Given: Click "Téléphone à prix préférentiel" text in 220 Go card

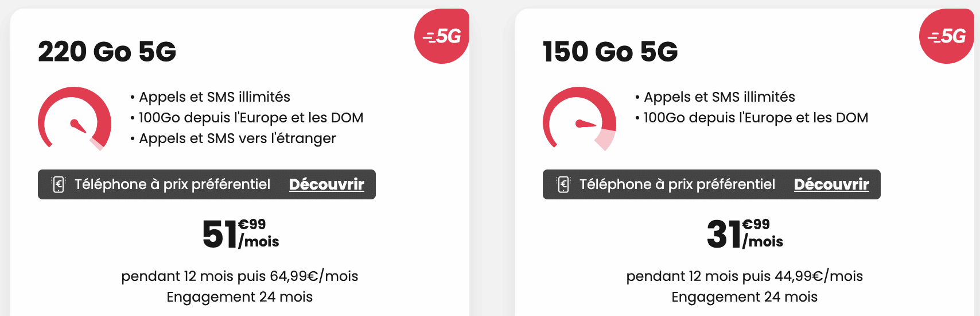Looking at the screenshot, I should click(172, 184).
